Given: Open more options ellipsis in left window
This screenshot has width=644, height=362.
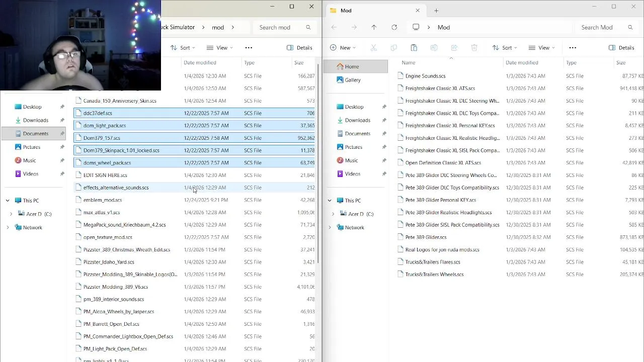Looking at the screenshot, I should click(x=249, y=48).
